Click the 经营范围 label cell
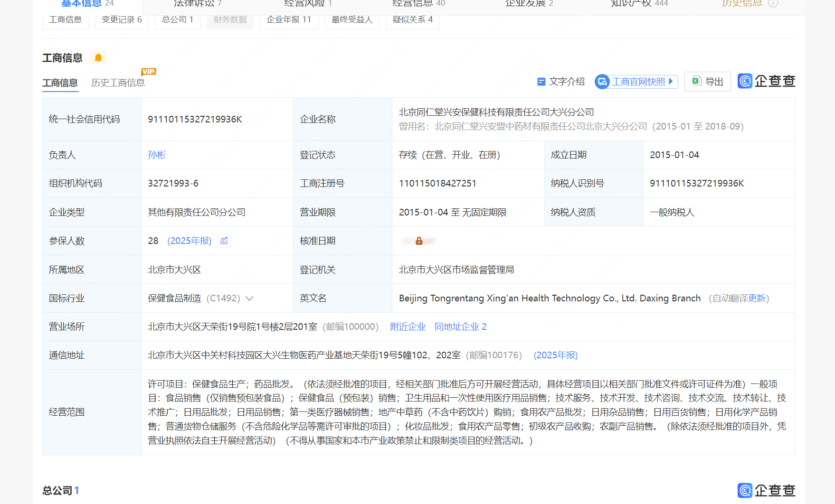 coord(92,412)
